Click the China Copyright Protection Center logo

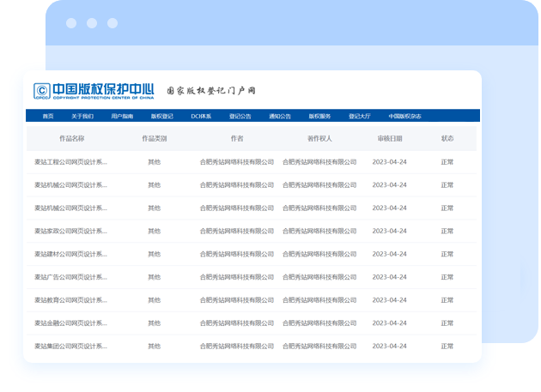93,90
